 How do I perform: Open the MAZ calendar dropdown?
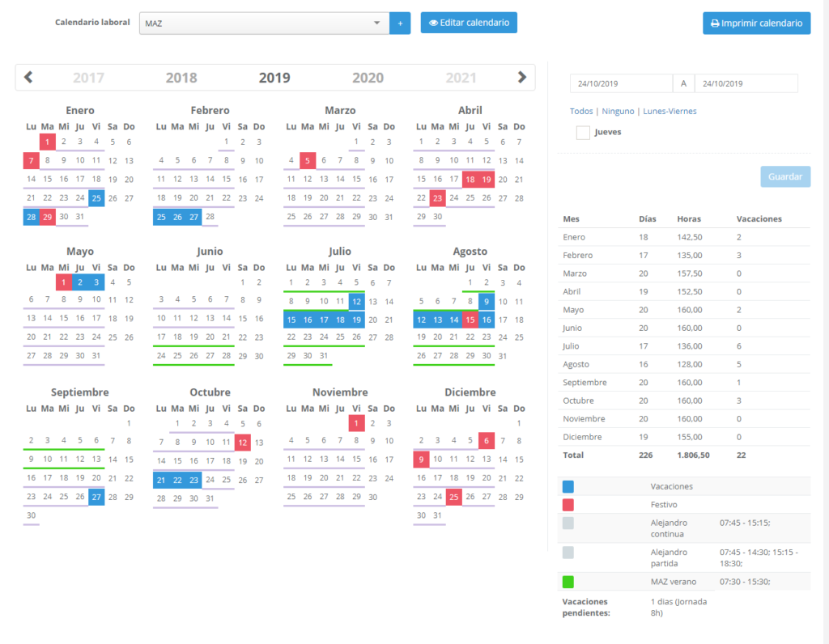pyautogui.click(x=265, y=23)
